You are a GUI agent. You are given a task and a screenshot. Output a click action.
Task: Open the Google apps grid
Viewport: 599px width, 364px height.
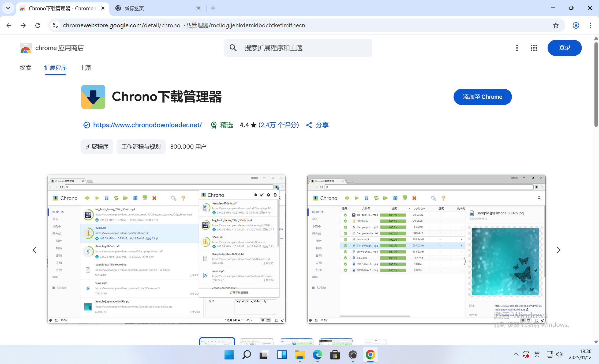tap(534, 48)
